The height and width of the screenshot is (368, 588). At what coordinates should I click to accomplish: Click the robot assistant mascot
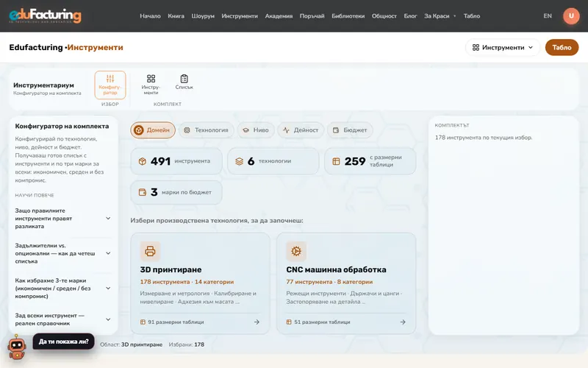coord(17,347)
